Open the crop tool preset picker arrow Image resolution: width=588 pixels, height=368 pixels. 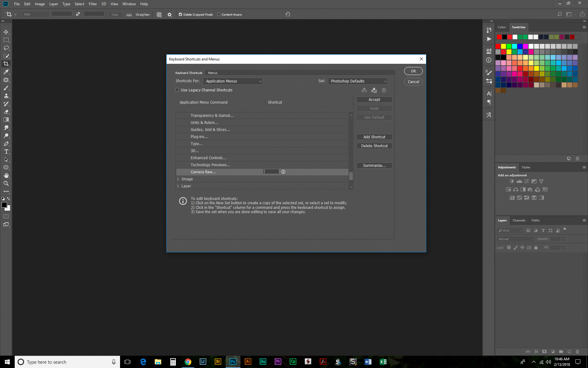(15, 14)
